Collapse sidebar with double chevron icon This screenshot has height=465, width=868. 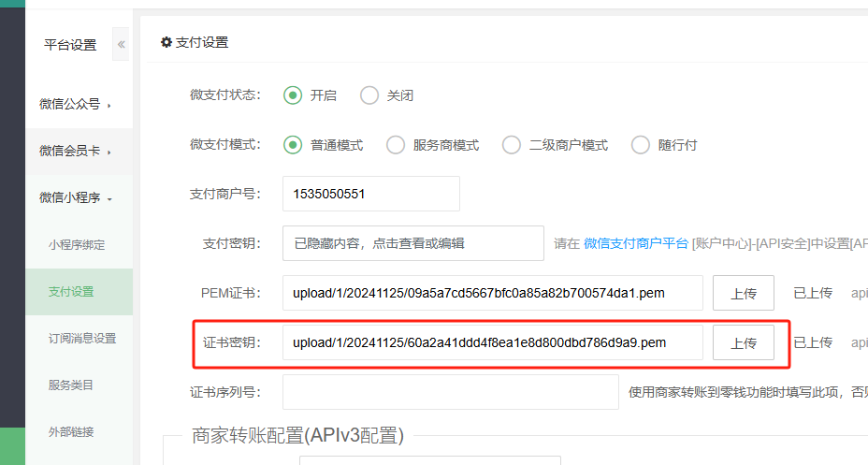[121, 44]
